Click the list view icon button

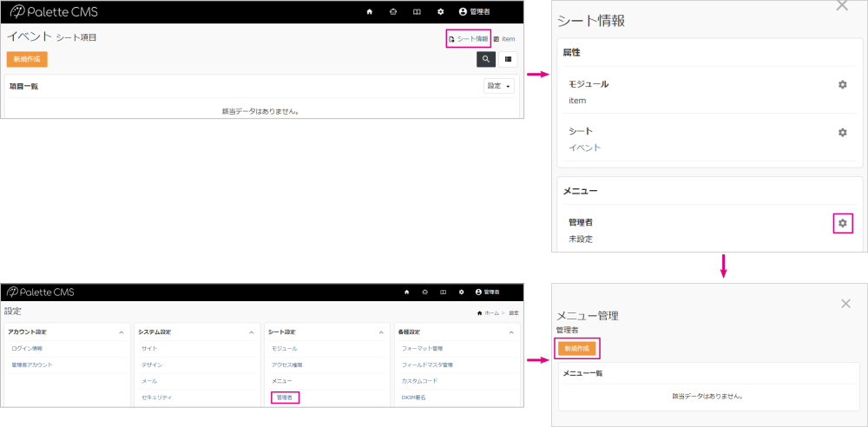[x=508, y=59]
